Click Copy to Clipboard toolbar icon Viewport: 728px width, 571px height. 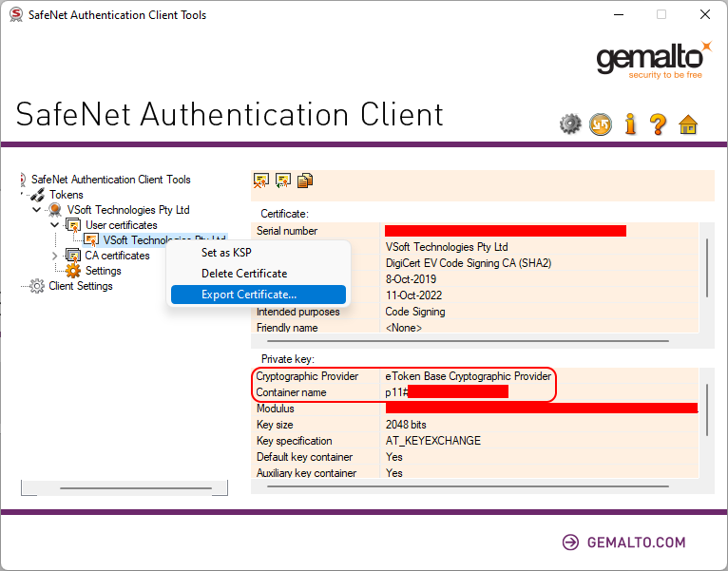pyautogui.click(x=305, y=181)
